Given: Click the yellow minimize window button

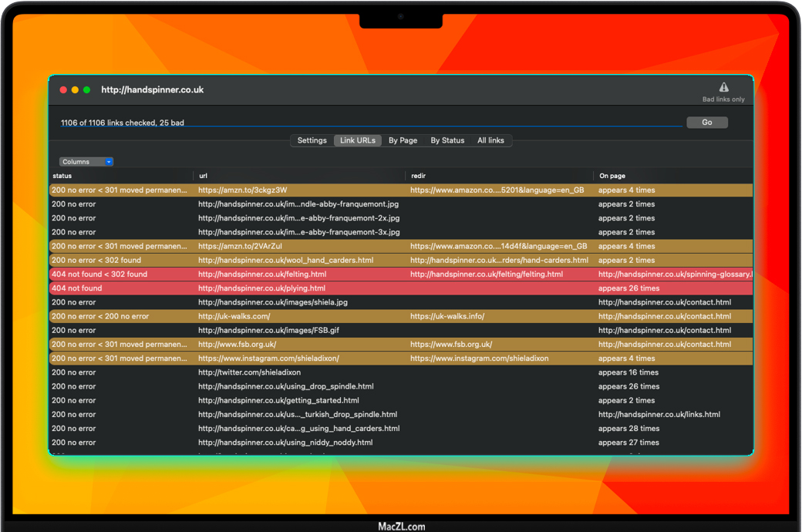Looking at the screenshot, I should click(x=75, y=90).
